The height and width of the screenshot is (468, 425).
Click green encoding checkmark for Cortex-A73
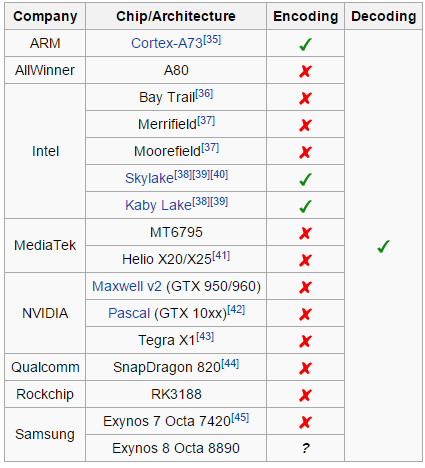[x=305, y=44]
